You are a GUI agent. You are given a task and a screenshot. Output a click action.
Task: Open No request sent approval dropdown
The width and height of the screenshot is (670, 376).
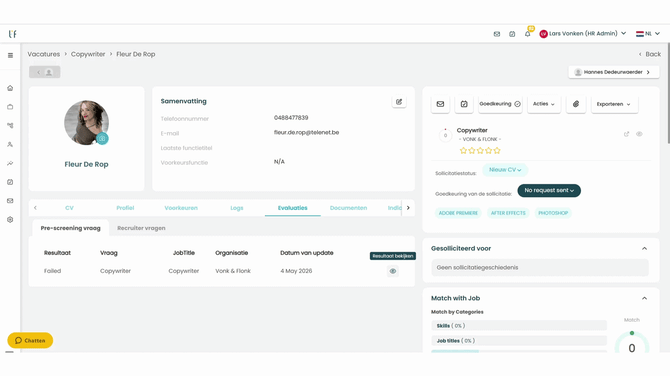tap(549, 191)
